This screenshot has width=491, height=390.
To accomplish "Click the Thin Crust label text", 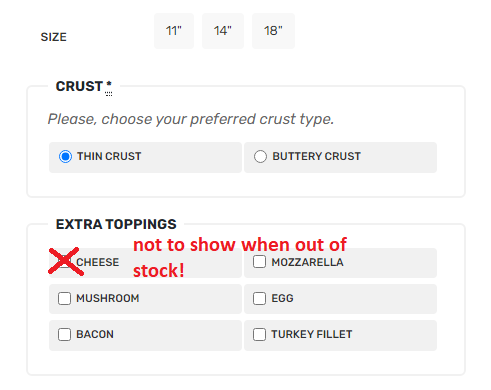I will tap(109, 156).
